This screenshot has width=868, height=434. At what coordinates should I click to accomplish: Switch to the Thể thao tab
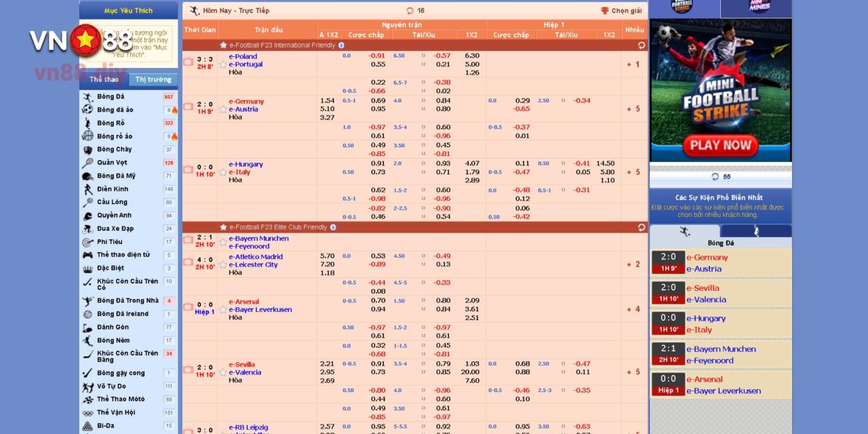point(104,79)
